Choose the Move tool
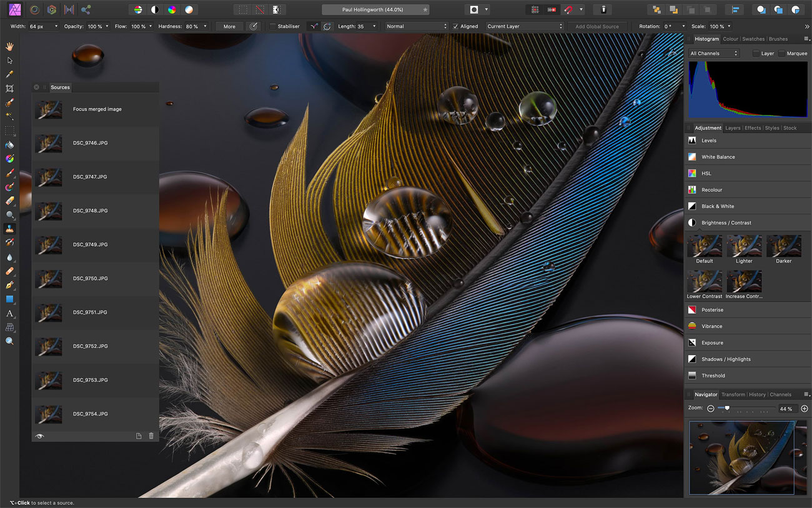 pos(9,60)
